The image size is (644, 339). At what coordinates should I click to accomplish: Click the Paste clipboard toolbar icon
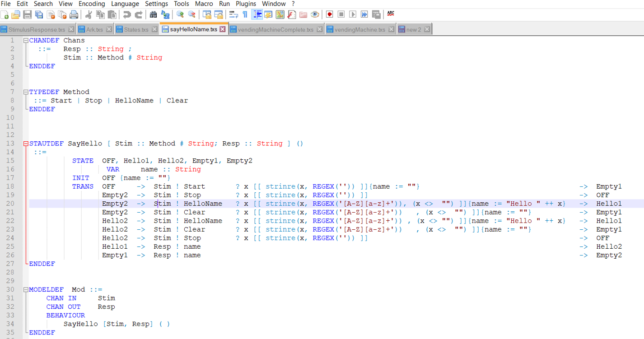112,15
